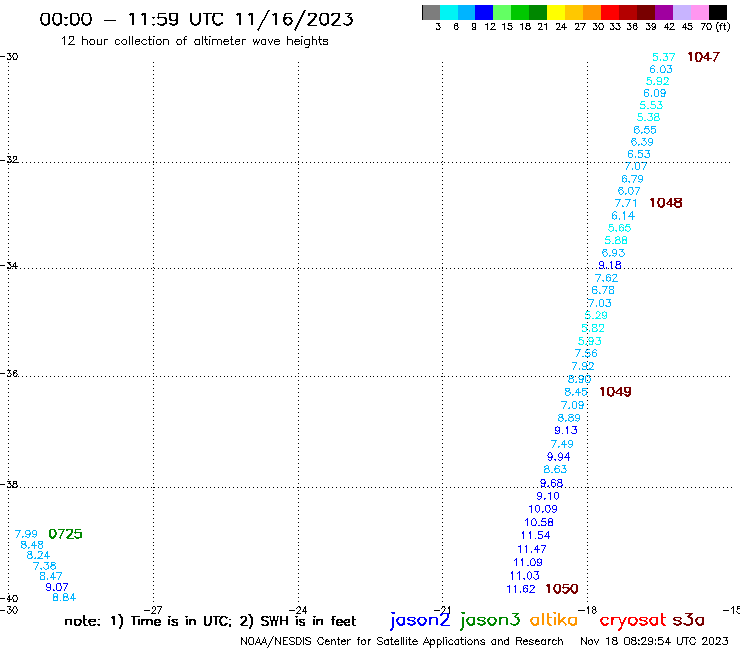Click the gray swatch in the color scale
The image size is (740, 650).
[x=431, y=12]
